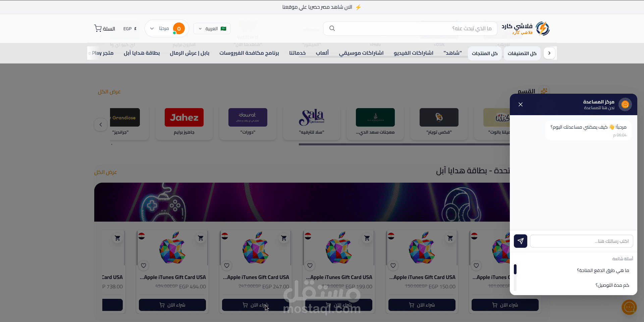Click the brands carousel scrollbar

coord(404,144)
